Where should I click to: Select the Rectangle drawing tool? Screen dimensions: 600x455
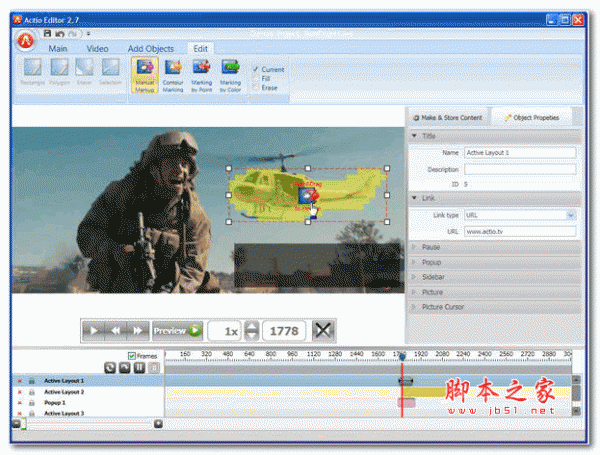33,72
